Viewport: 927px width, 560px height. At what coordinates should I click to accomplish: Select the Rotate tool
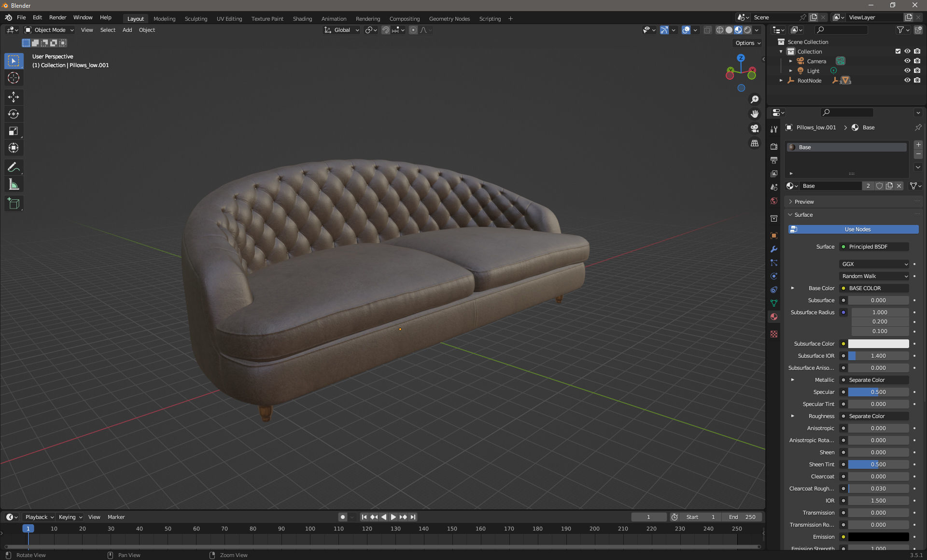pyautogui.click(x=14, y=114)
